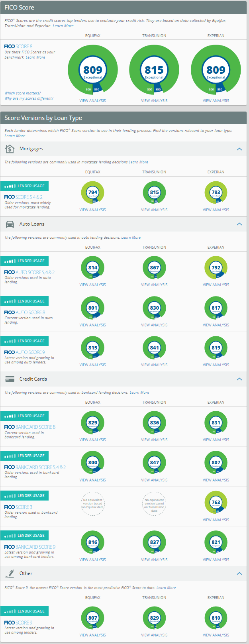Click the Auto Loans car icon
Image resolution: width=249 pixels, height=644 pixels.
[x=10, y=224]
